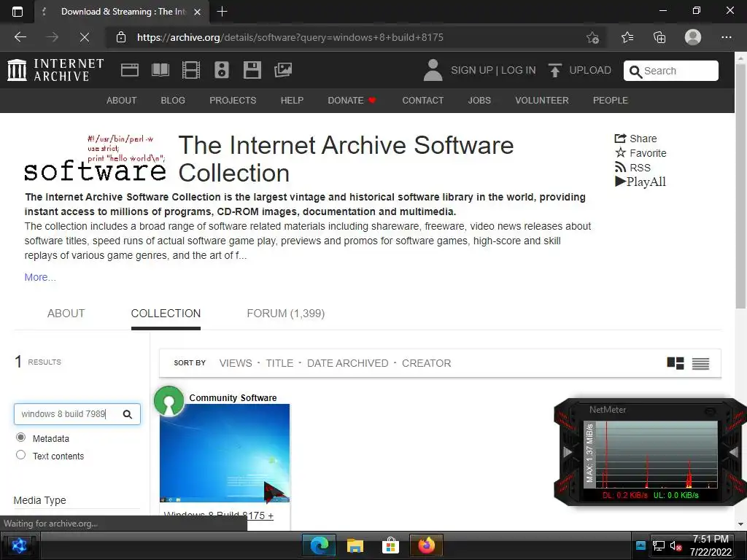747x560 pixels.
Task: Open the CONTACT menu item
Action: click(422, 101)
